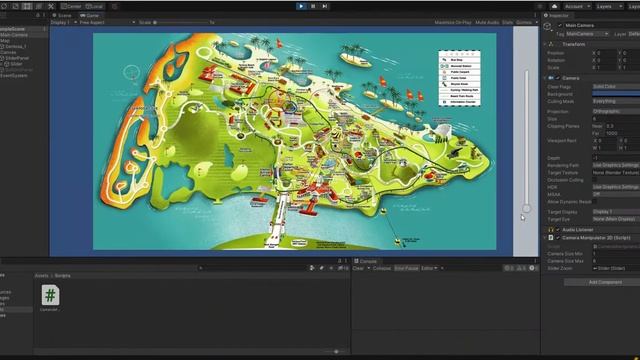Open the Account dropdown
This screenshot has height=360, width=640.
tap(578, 6)
